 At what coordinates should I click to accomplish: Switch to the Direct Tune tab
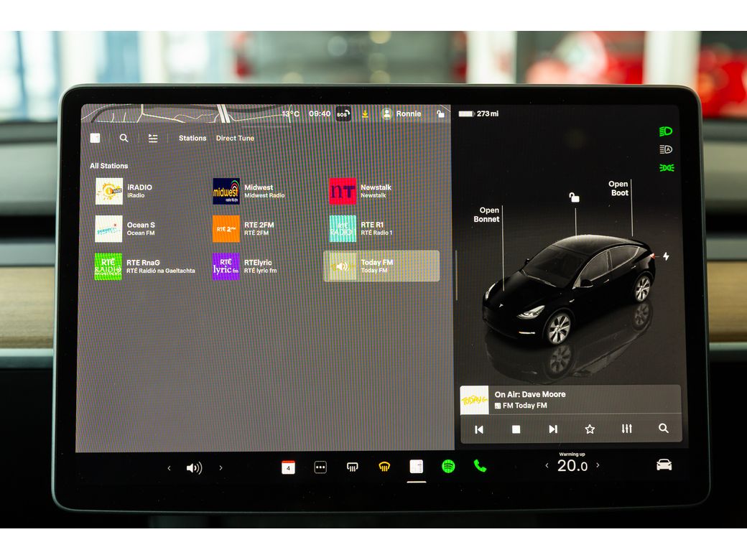pos(235,139)
